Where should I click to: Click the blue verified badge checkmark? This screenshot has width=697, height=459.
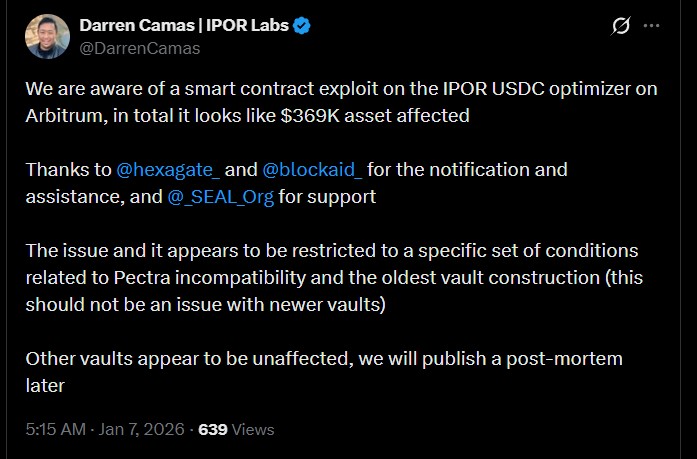click(x=301, y=25)
